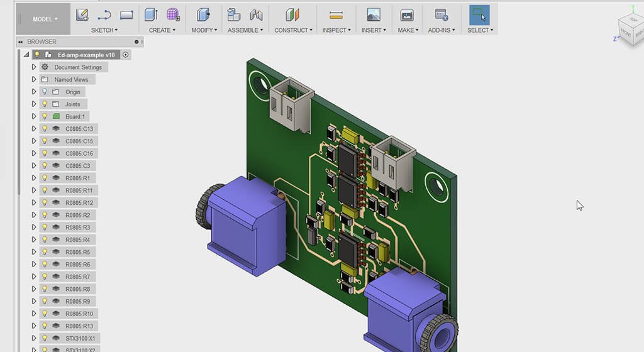The height and width of the screenshot is (352, 644).
Task: Click the Construct plane icon
Action: (x=292, y=14)
